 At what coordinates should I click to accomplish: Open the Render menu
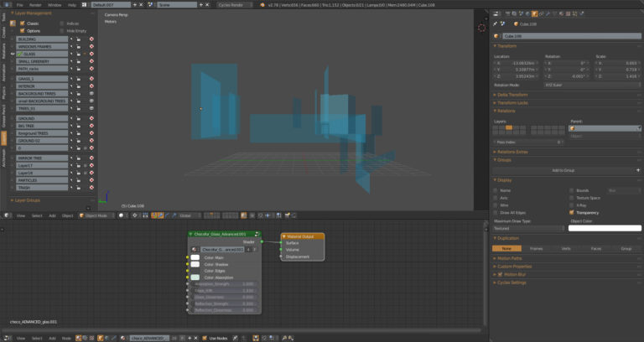click(x=34, y=5)
